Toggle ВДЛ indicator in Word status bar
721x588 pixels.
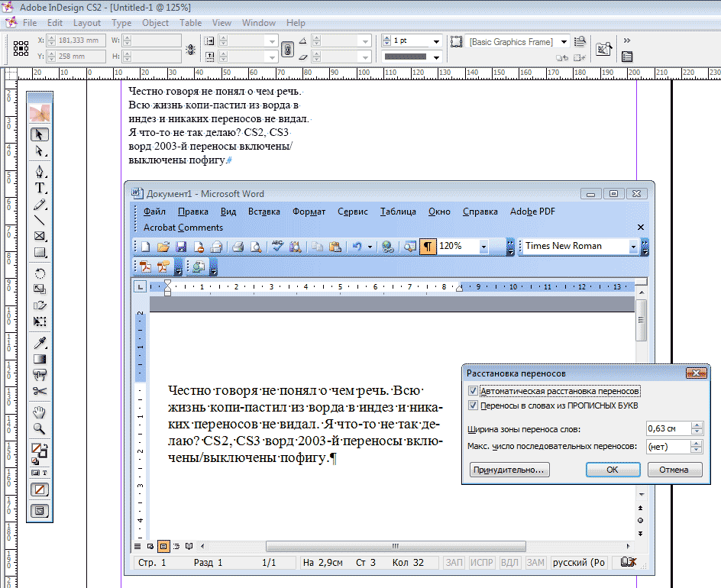click(x=509, y=562)
